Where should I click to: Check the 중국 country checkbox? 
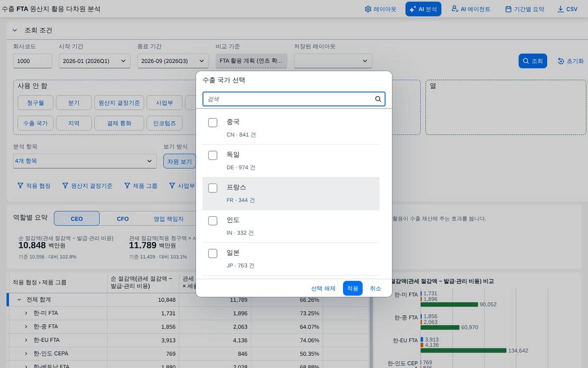click(213, 123)
